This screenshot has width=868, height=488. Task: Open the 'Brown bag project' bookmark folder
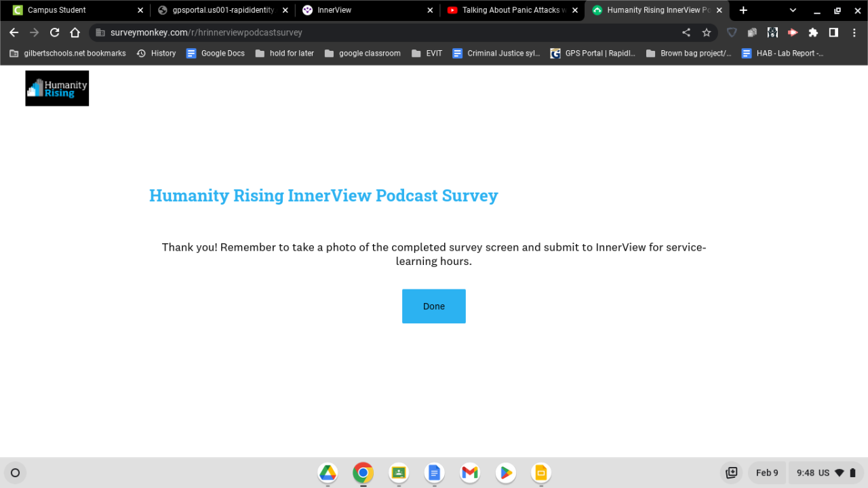(689, 54)
